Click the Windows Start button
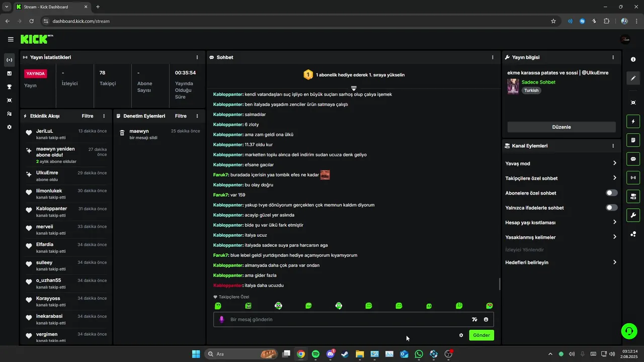Viewport: 644px width, 362px height. (196, 354)
